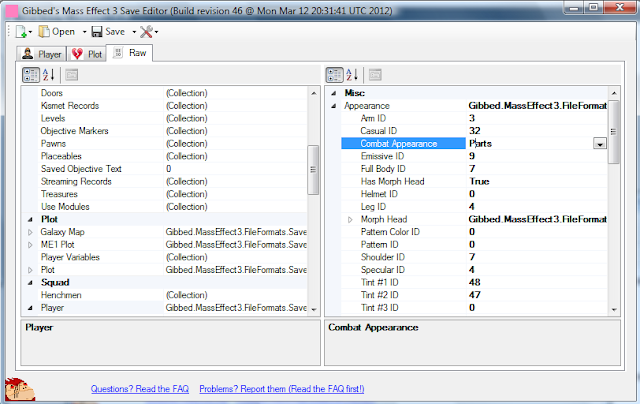Click the Save button in toolbar
This screenshot has width=640, height=404.
tap(108, 32)
